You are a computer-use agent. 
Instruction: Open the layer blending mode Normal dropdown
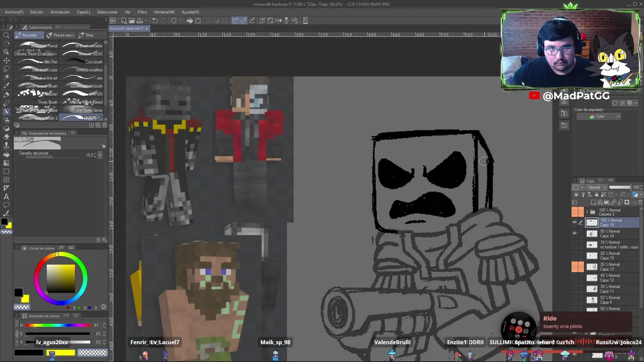(598, 188)
